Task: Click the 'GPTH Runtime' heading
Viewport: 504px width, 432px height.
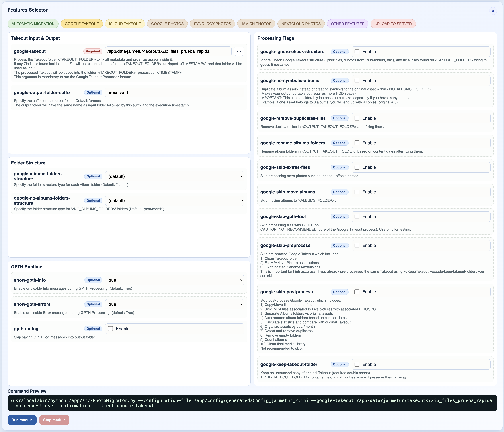Action: tap(27, 267)
